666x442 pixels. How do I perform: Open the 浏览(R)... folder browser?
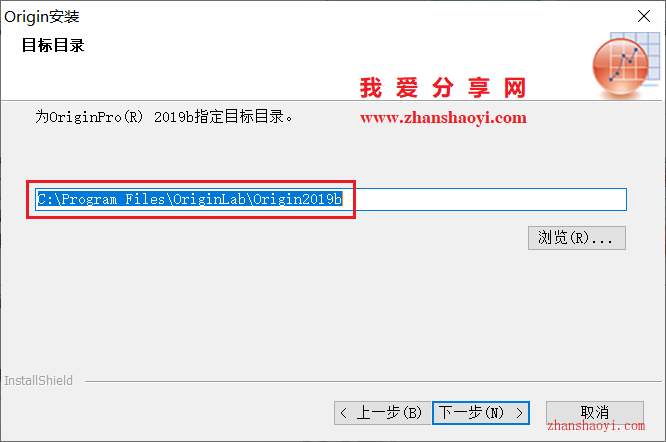point(577,238)
